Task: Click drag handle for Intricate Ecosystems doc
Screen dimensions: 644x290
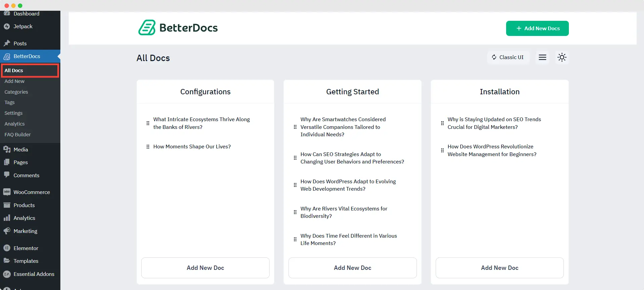Action: point(148,123)
